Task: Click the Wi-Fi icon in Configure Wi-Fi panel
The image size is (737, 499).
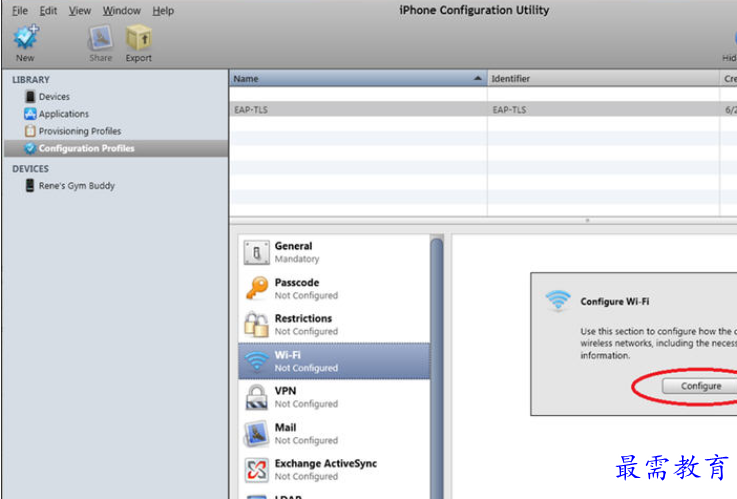Action: [558, 301]
